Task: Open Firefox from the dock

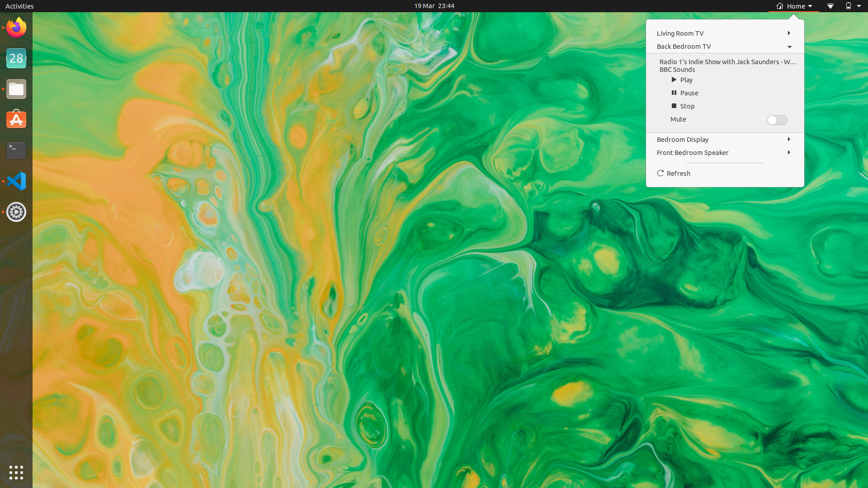Action: [16, 28]
